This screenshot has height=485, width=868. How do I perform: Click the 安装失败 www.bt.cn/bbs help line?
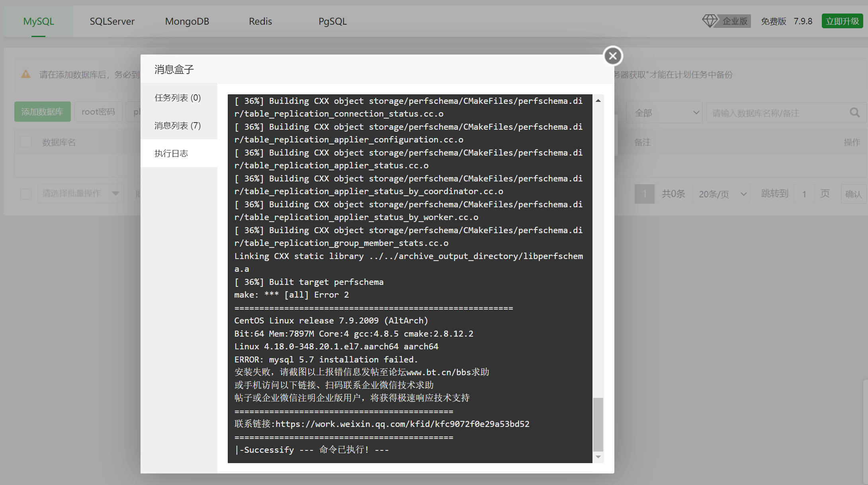pyautogui.click(x=362, y=372)
